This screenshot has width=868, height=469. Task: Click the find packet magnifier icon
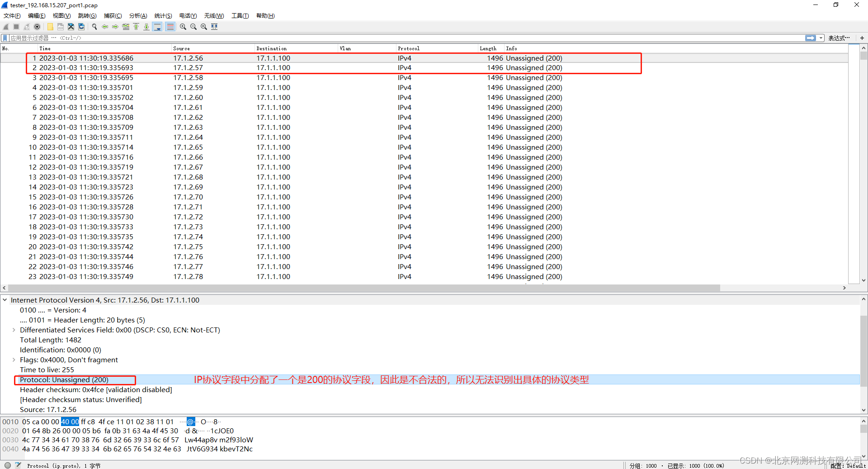pos(94,27)
